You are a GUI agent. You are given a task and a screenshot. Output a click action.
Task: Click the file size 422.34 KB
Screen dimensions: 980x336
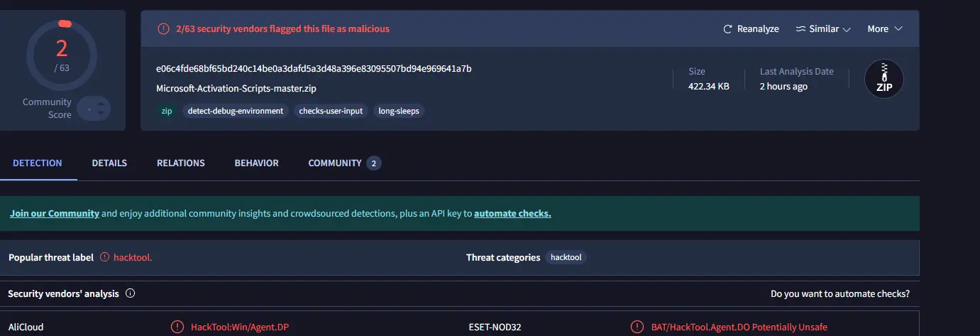click(x=709, y=87)
